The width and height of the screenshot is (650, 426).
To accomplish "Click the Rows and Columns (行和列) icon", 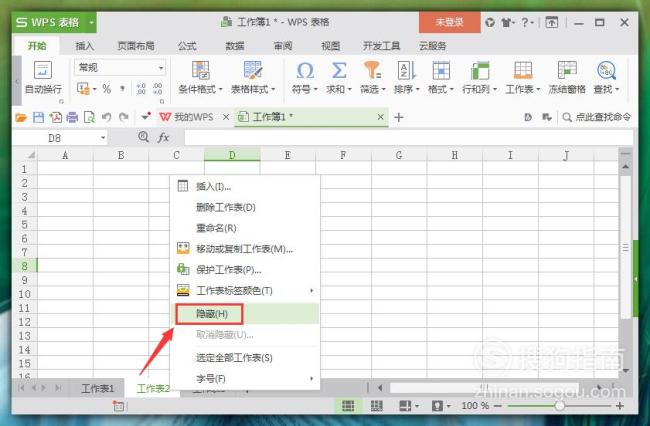I will click(x=480, y=70).
